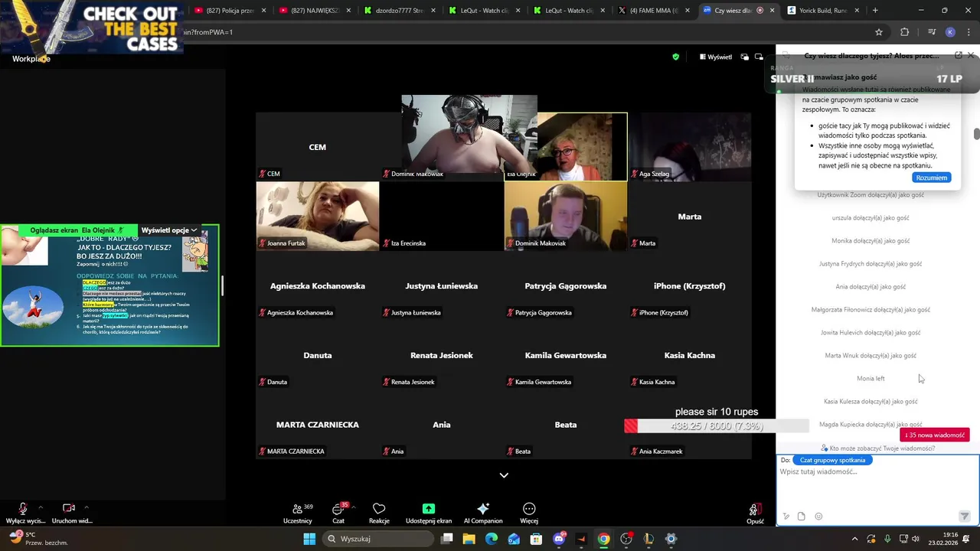The height and width of the screenshot is (551, 980).
Task: Open Chrome three-dot menu
Action: point(968,32)
